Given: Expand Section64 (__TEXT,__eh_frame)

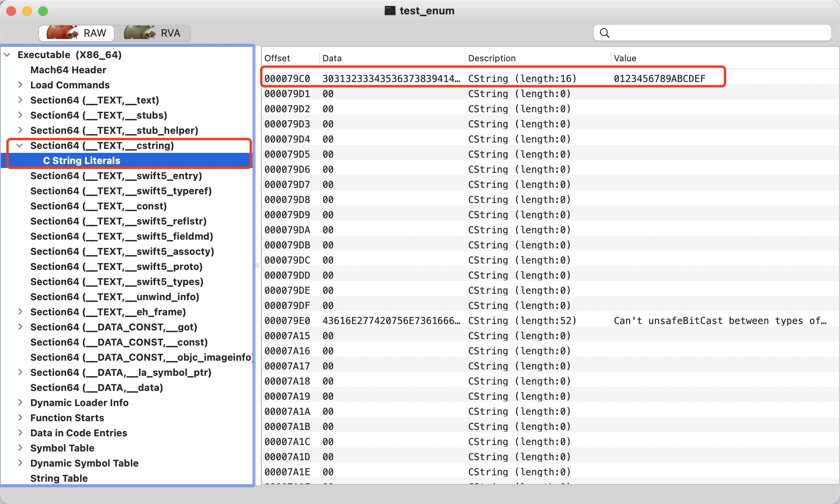Looking at the screenshot, I should (x=20, y=312).
